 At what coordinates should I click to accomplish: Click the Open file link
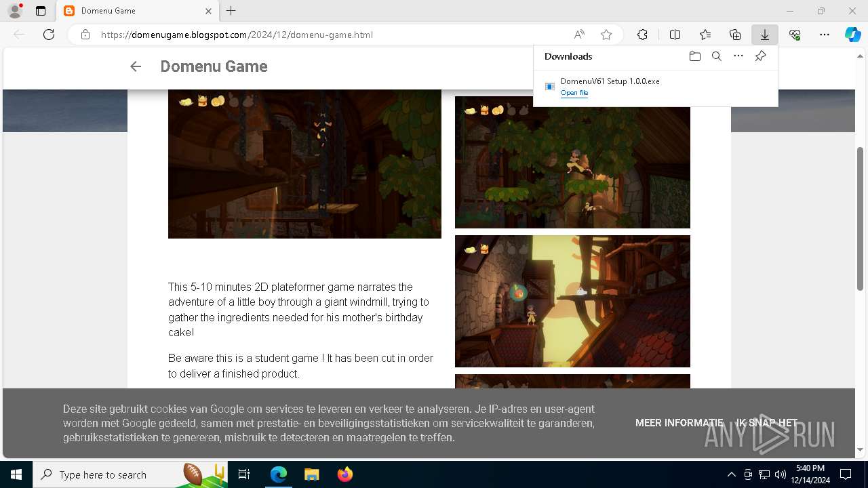[574, 93]
